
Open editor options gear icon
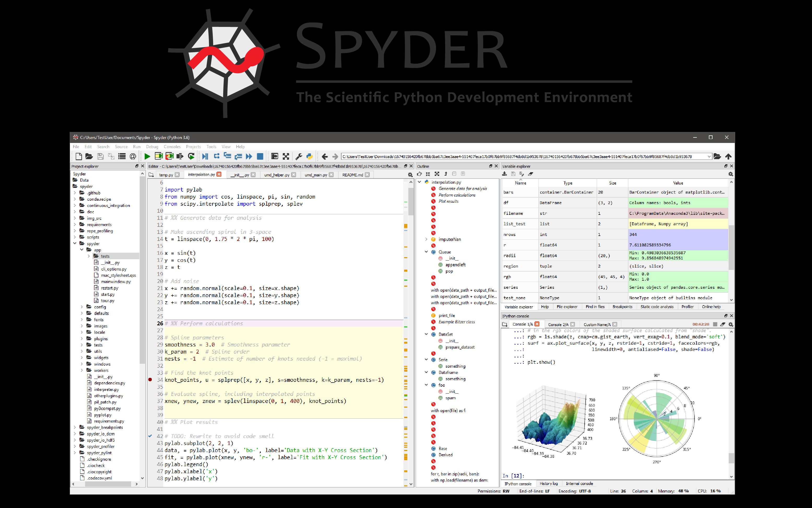pyautogui.click(x=410, y=175)
